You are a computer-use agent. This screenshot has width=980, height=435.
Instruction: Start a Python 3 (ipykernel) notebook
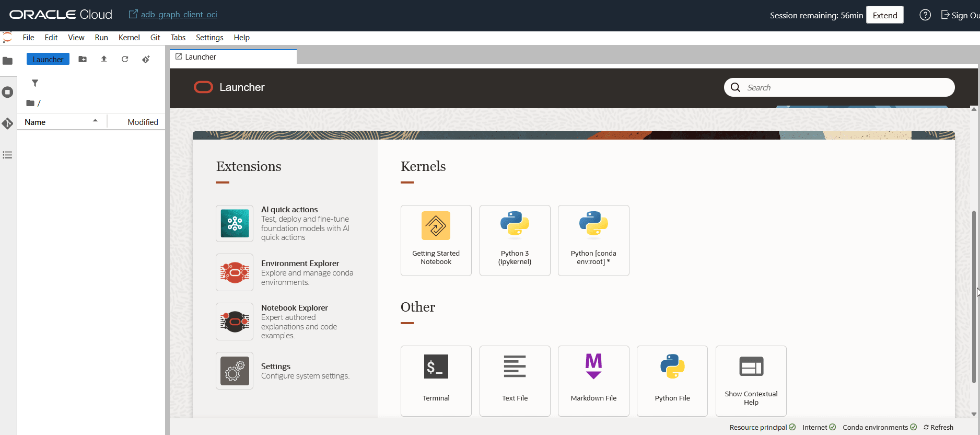[515, 241]
